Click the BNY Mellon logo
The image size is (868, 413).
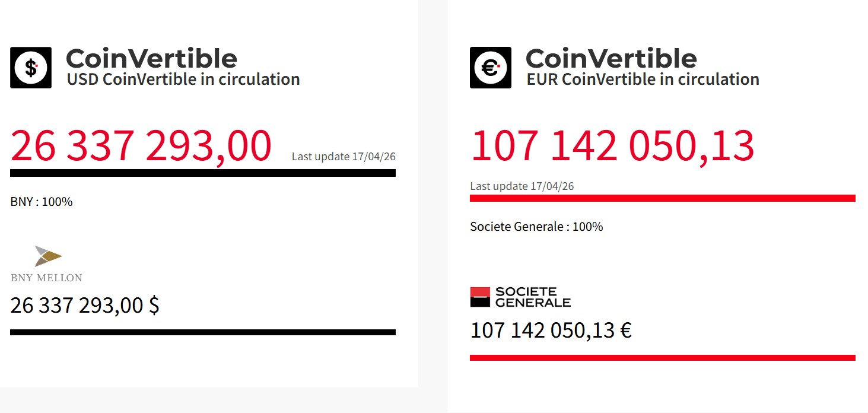[x=46, y=263]
